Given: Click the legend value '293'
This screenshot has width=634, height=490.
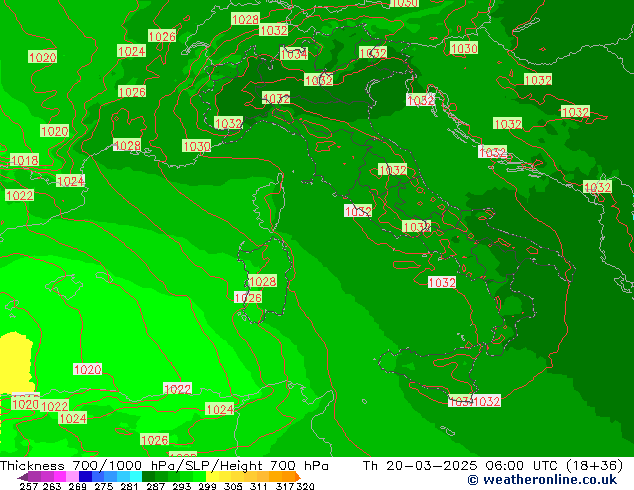Looking at the screenshot, I should coord(181,486).
